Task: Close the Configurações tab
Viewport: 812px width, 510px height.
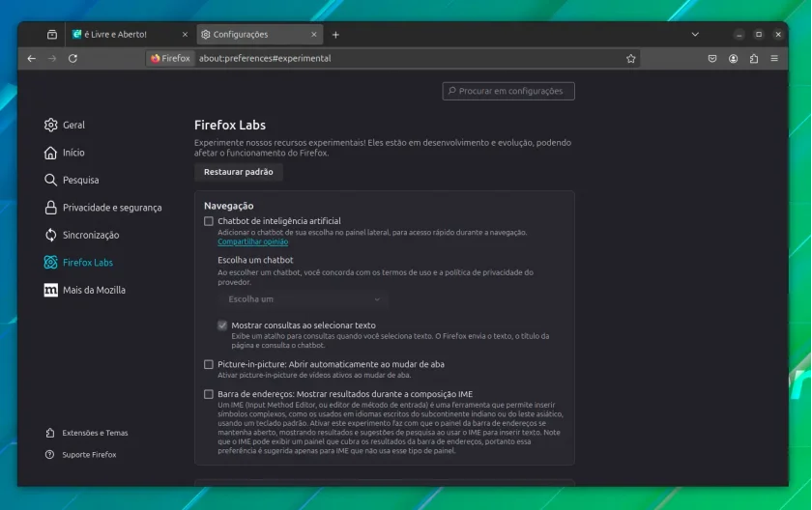Action: click(x=314, y=35)
